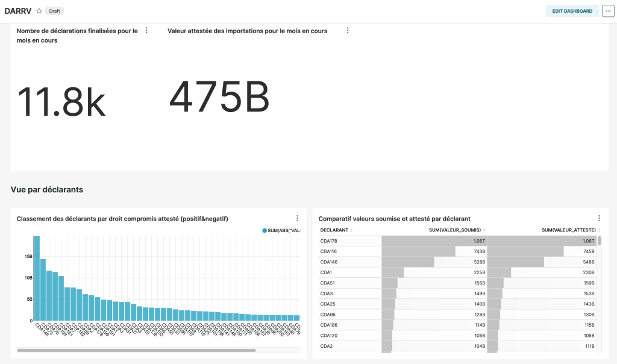617x364 pixels.
Task: Click the 528B submitted value cell
Action: [434, 262]
